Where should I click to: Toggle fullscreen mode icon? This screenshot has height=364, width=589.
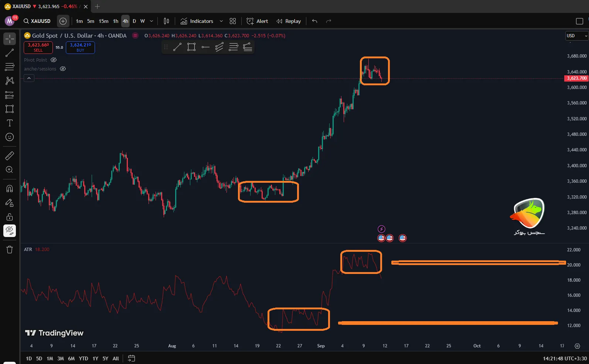click(579, 21)
